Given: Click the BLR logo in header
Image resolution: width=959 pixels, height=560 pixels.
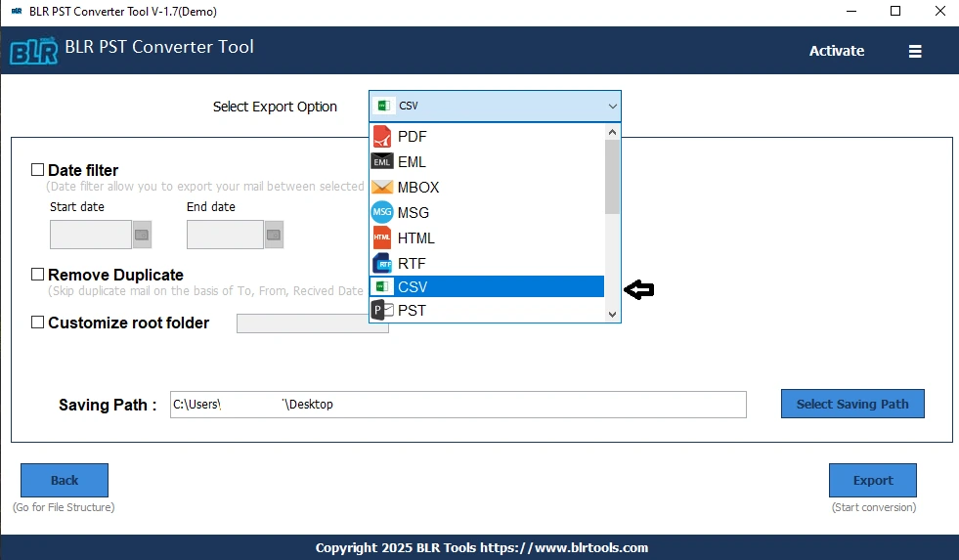Looking at the screenshot, I should point(34,51).
